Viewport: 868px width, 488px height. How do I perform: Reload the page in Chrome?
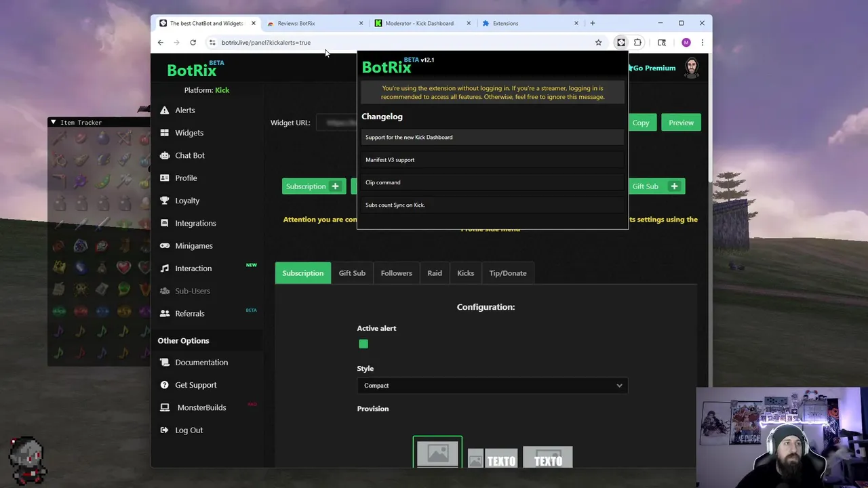pos(193,42)
